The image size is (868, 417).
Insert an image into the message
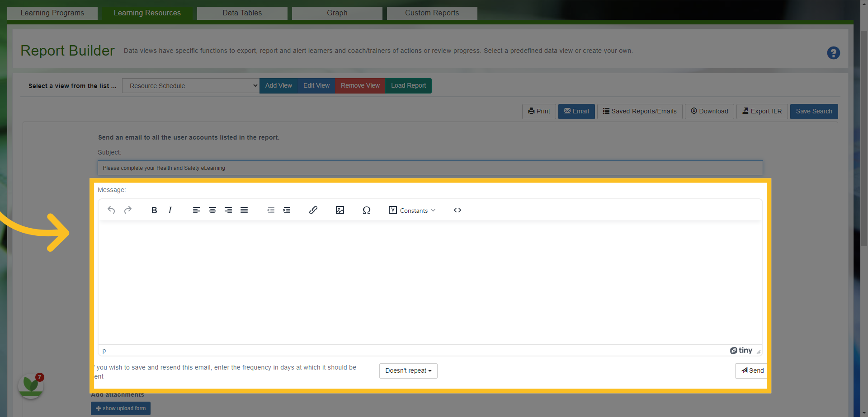pyautogui.click(x=340, y=210)
